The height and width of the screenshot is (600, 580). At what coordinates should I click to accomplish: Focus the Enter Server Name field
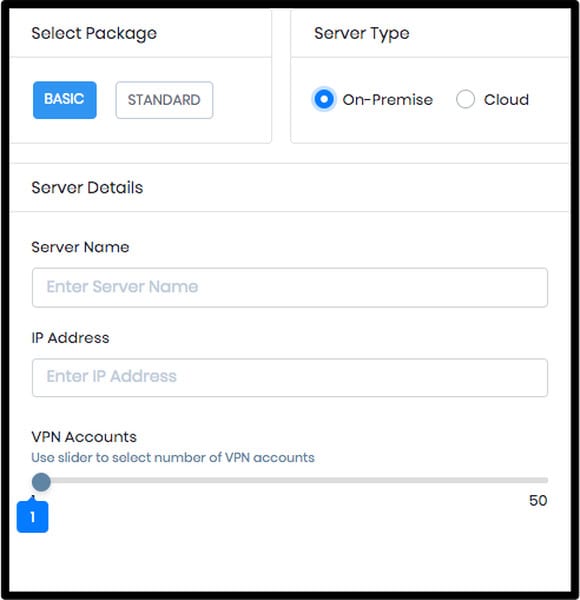290,287
